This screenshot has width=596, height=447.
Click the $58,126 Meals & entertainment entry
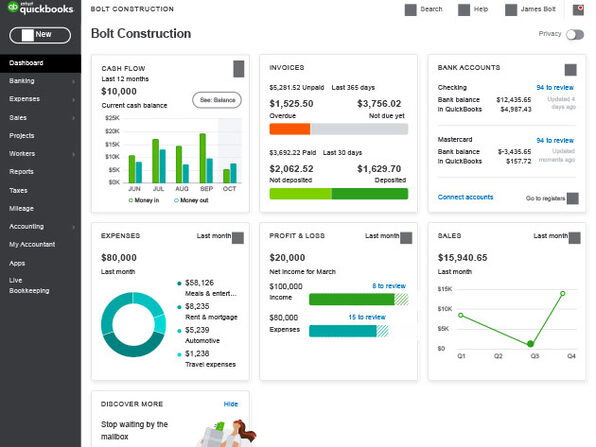tap(207, 288)
